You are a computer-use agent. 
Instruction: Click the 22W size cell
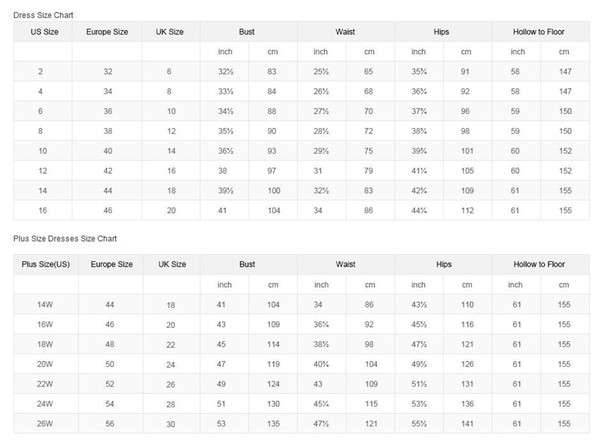(x=45, y=384)
